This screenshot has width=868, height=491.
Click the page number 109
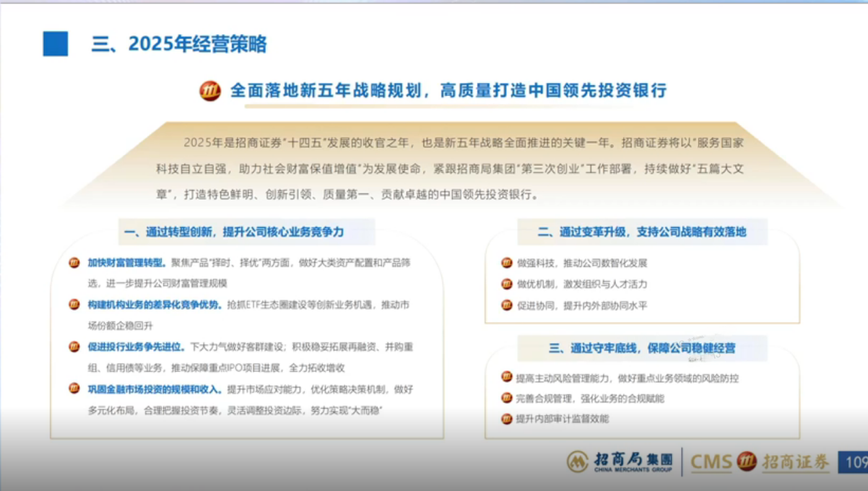[856, 462]
